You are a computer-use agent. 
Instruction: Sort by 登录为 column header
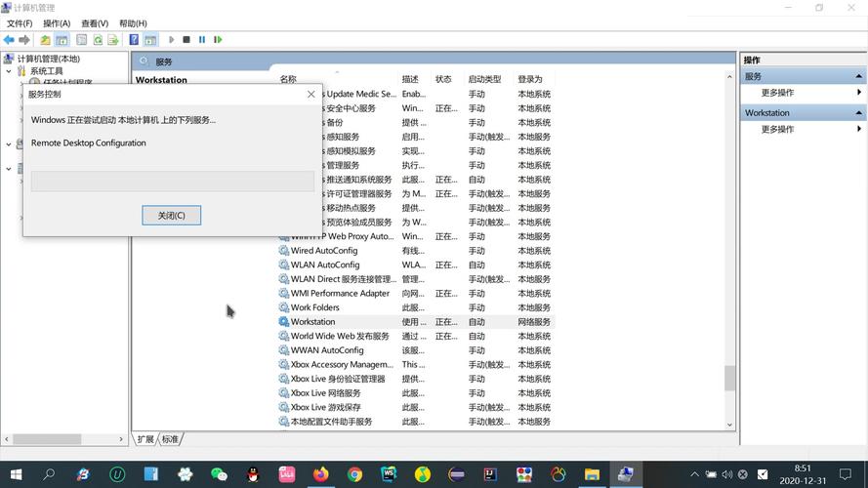tap(530, 79)
